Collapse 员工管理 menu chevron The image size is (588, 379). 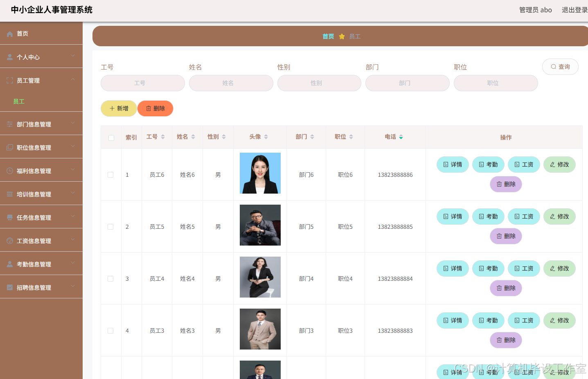tap(73, 79)
